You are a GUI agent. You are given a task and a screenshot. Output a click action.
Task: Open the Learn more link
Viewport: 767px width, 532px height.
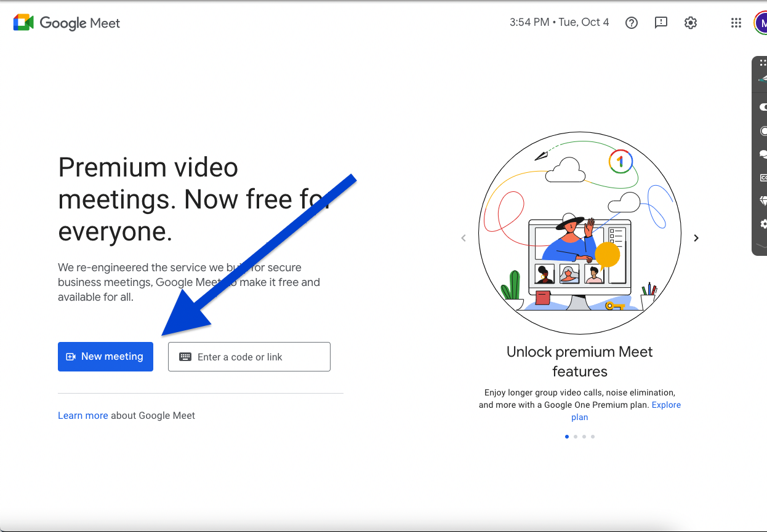click(83, 416)
